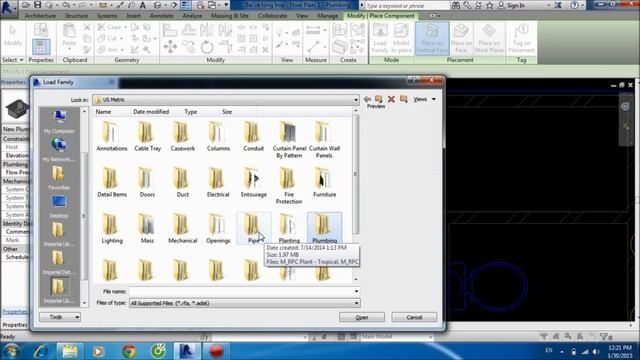Click the back arrow in Load Family
The width and height of the screenshot is (640, 360).
click(367, 99)
